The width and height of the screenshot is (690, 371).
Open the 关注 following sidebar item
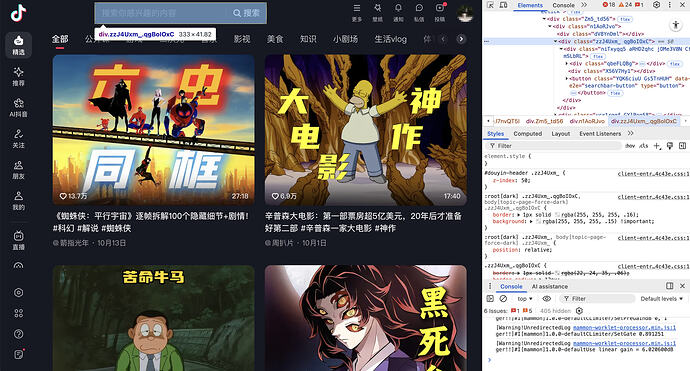pyautogui.click(x=18, y=139)
